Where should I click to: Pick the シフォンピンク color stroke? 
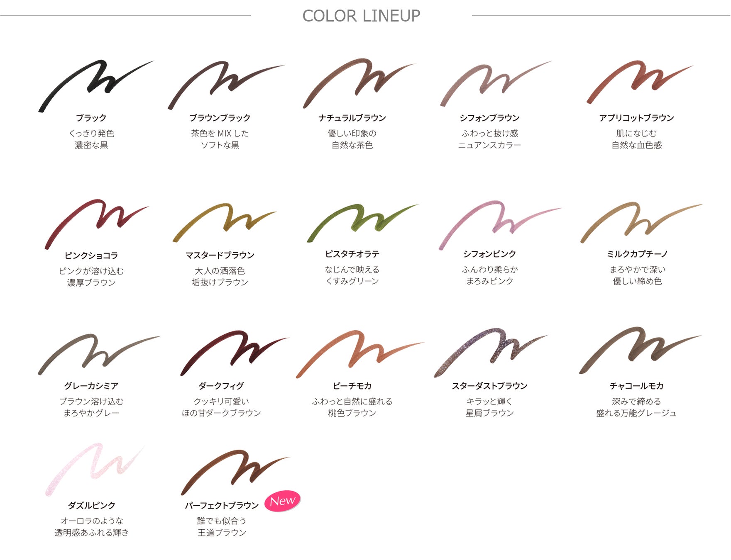[500, 225]
